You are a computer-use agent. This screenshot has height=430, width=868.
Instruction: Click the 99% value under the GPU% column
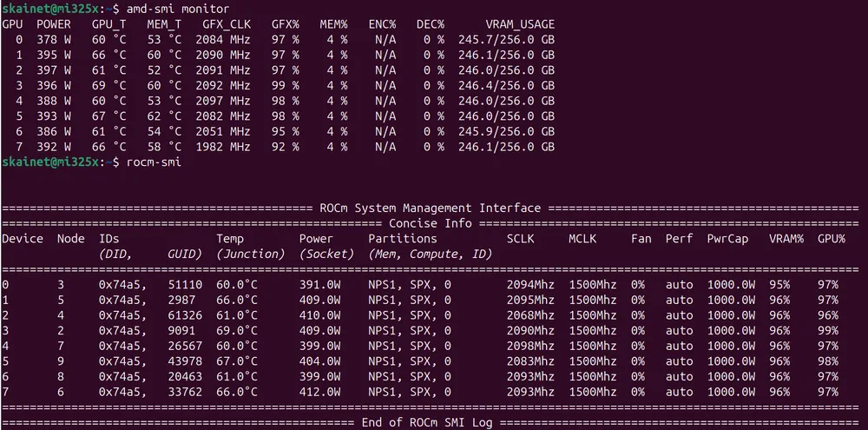click(828, 330)
